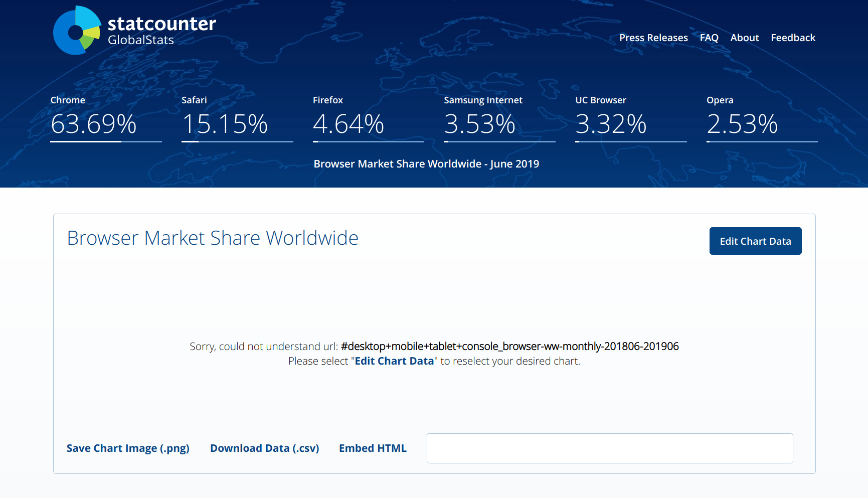
Task: Open the Feedback page
Action: point(793,38)
